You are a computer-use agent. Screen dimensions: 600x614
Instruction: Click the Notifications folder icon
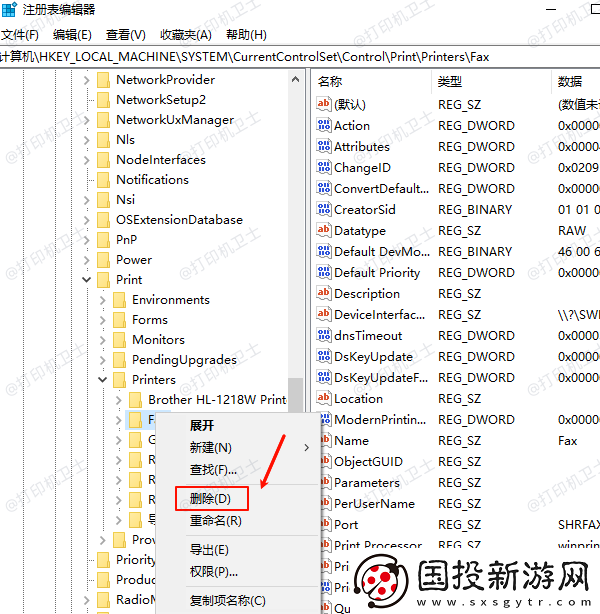(x=103, y=180)
